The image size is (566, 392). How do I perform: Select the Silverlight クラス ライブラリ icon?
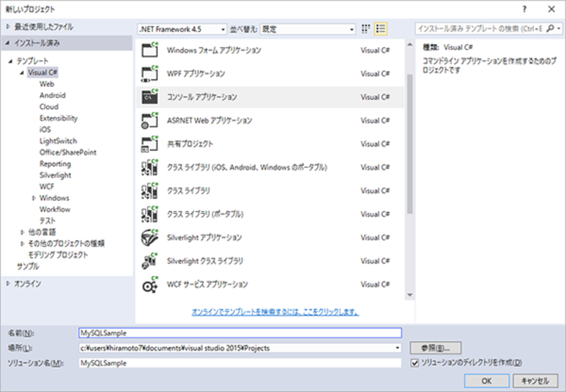(150, 261)
